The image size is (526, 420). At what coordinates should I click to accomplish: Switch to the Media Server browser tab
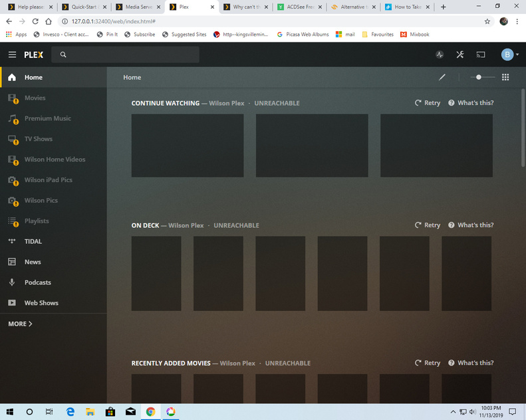tap(138, 7)
